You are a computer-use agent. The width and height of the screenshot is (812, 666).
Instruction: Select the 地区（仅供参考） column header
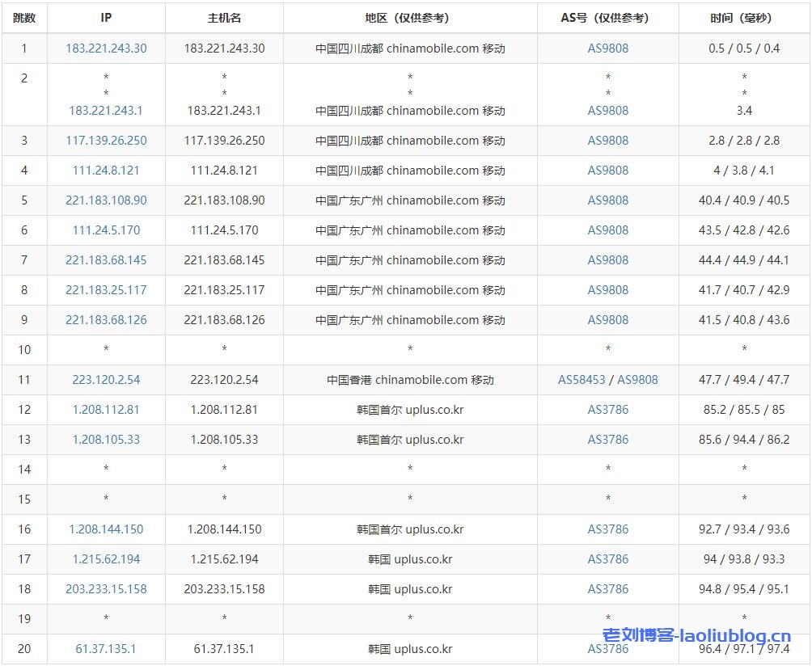[410, 18]
